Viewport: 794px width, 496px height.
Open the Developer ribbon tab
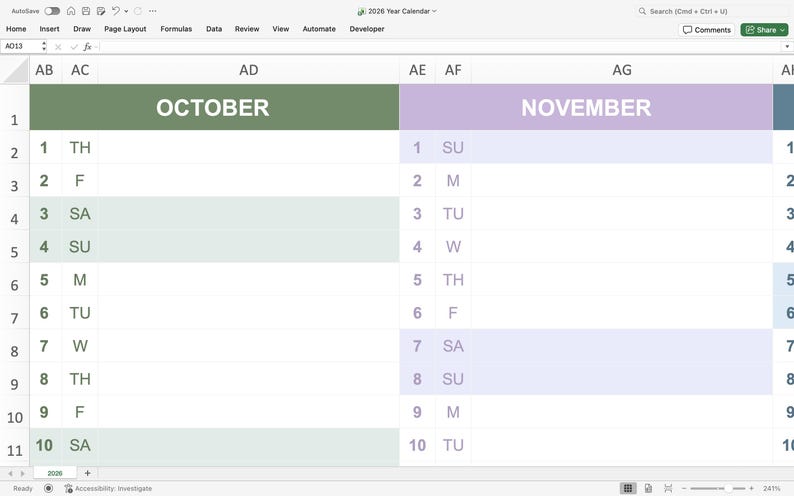367,29
